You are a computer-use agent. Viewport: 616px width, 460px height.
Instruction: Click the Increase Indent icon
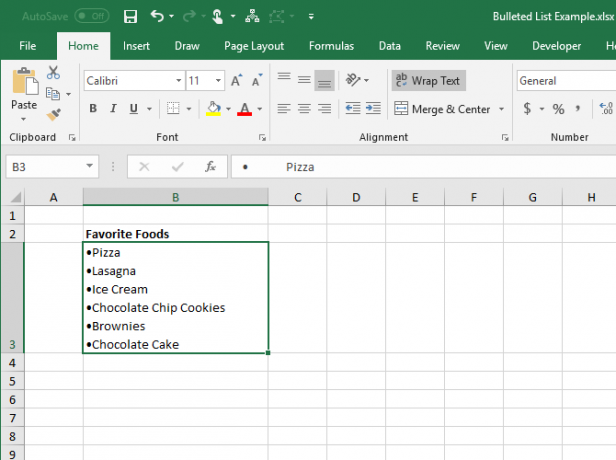pos(373,108)
